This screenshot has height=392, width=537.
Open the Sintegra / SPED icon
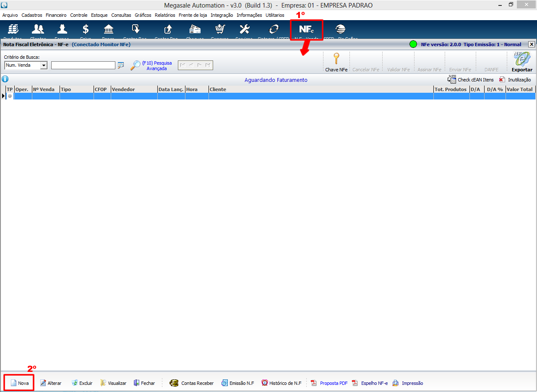tap(274, 29)
